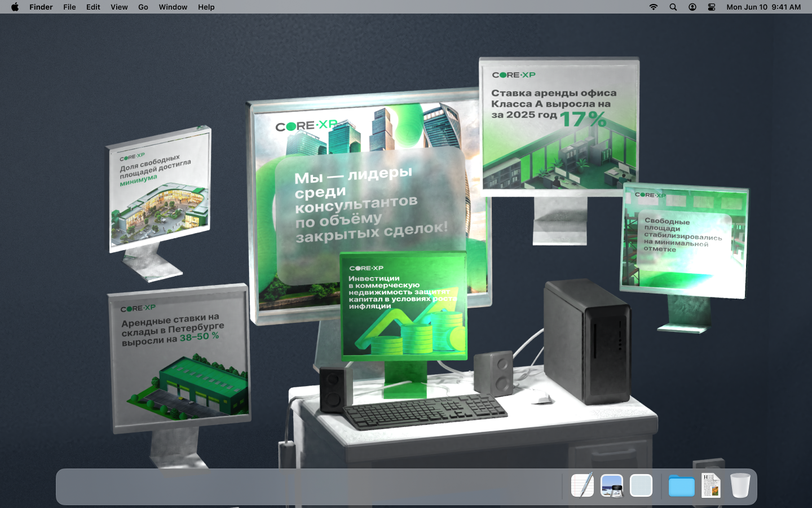Click the date and time clock

pyautogui.click(x=764, y=7)
